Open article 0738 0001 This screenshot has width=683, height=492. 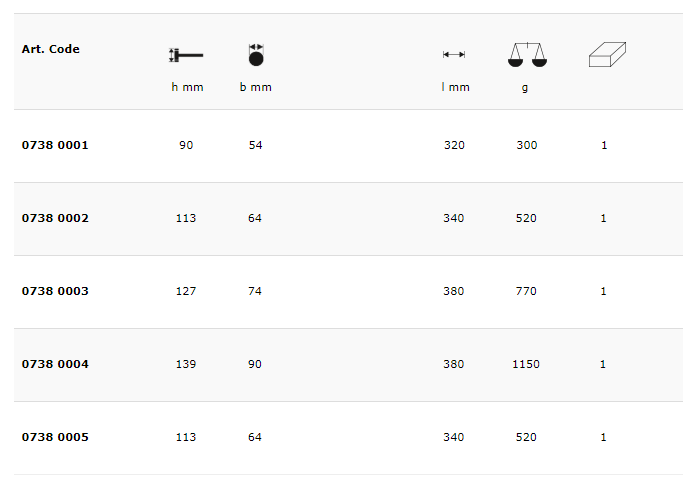55,145
